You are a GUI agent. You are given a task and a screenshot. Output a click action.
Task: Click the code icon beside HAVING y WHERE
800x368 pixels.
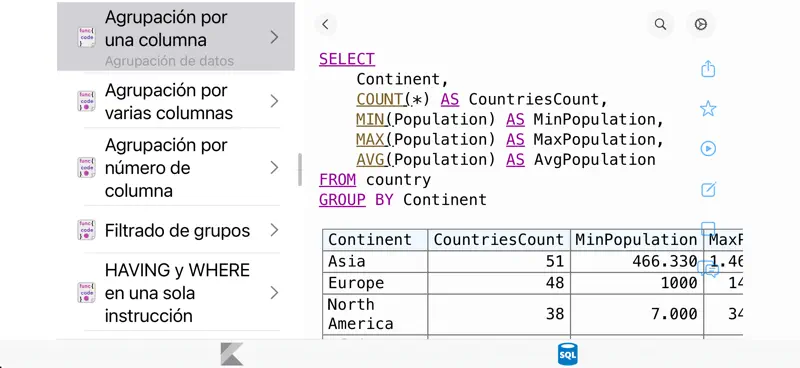[x=86, y=292]
